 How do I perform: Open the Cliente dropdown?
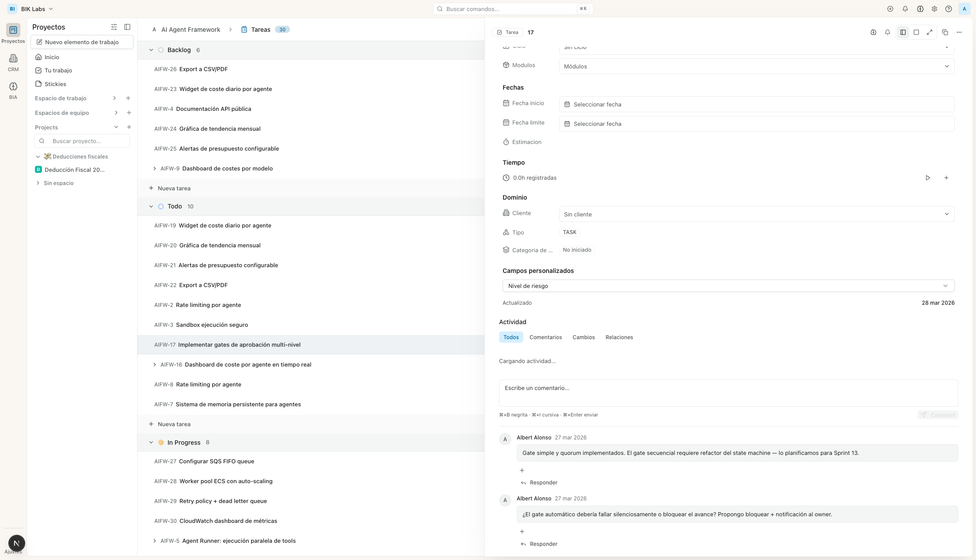tap(756, 214)
